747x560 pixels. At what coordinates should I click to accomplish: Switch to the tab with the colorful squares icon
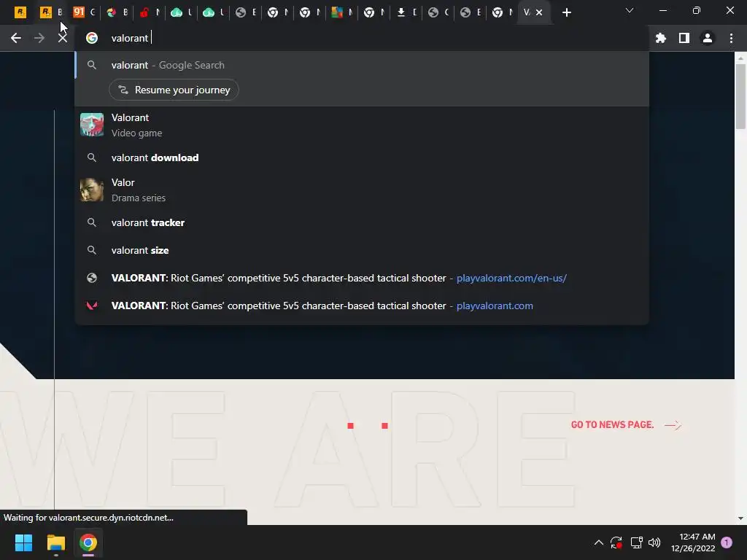coord(341,12)
